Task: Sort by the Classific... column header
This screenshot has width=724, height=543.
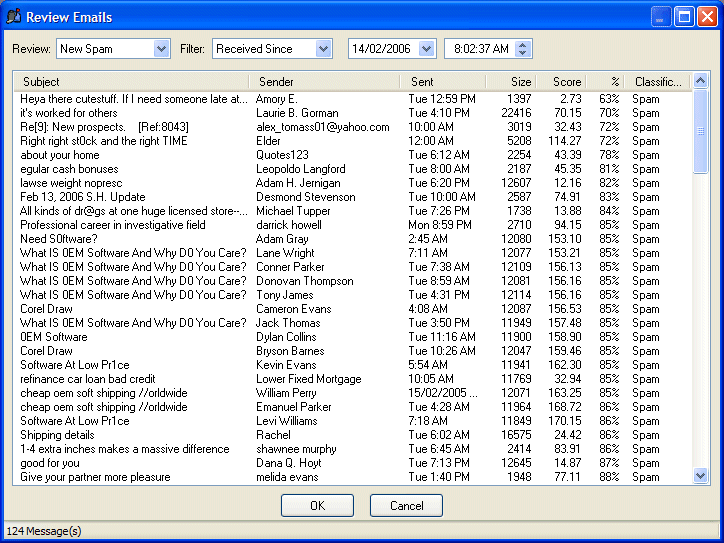Action: coord(658,82)
